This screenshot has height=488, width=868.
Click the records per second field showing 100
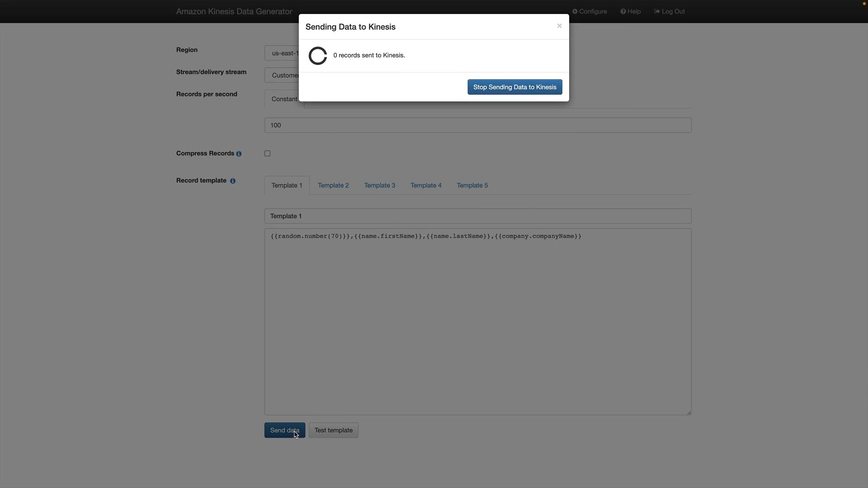click(x=477, y=125)
